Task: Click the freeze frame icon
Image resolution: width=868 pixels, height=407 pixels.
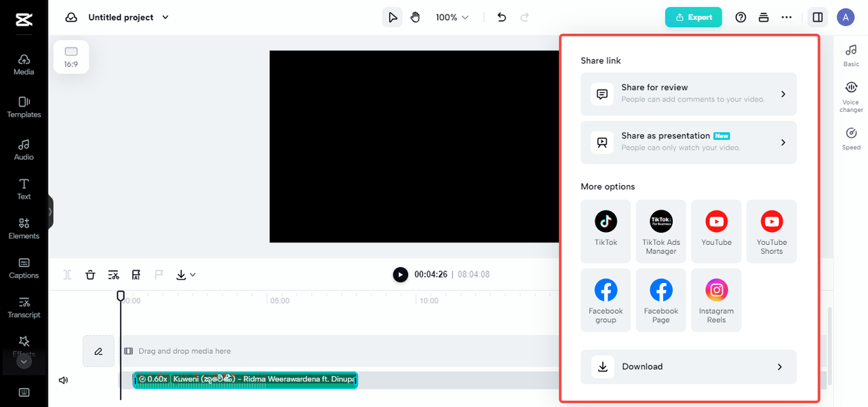Action: (x=136, y=275)
